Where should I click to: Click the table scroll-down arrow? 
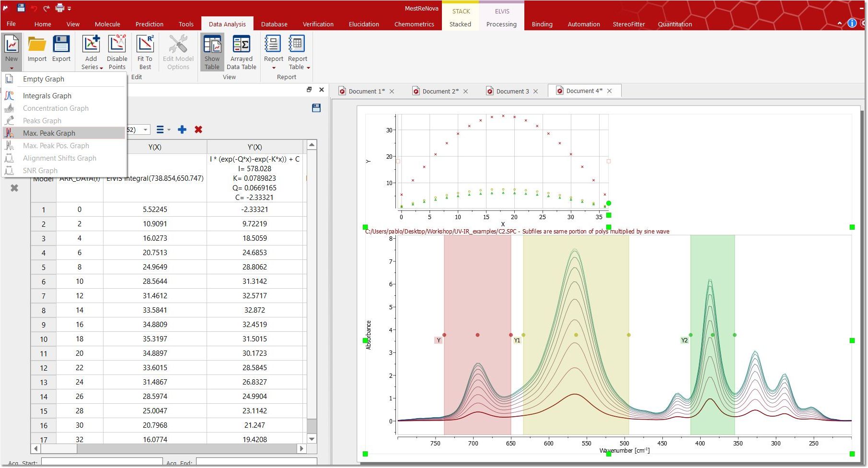312,439
